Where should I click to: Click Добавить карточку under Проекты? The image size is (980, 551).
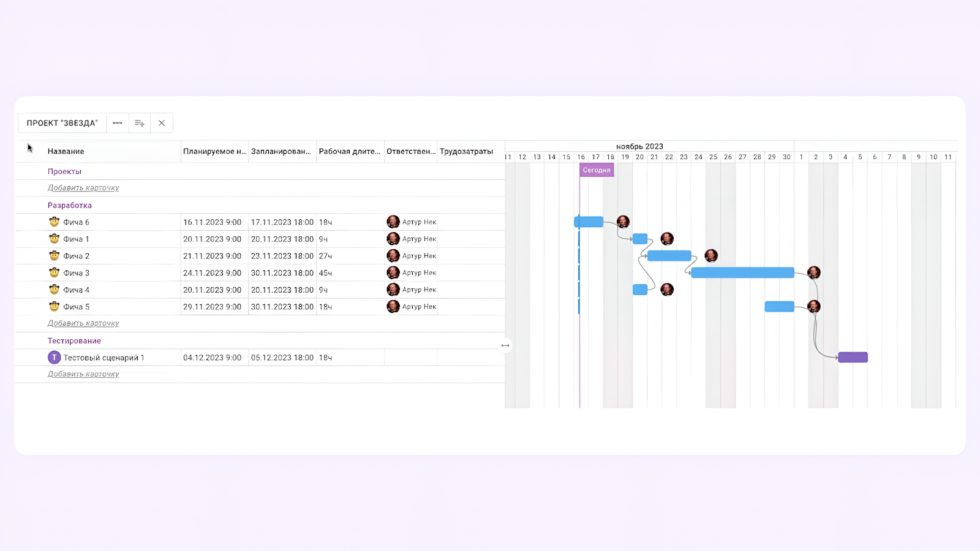point(83,188)
